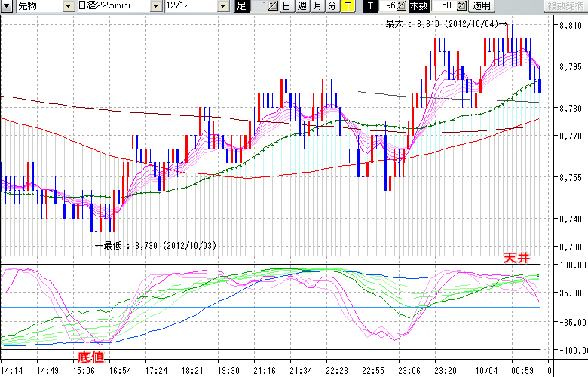Select the 日 (daily) timeframe button
The width and height of the screenshot is (588, 377).
(x=286, y=6)
